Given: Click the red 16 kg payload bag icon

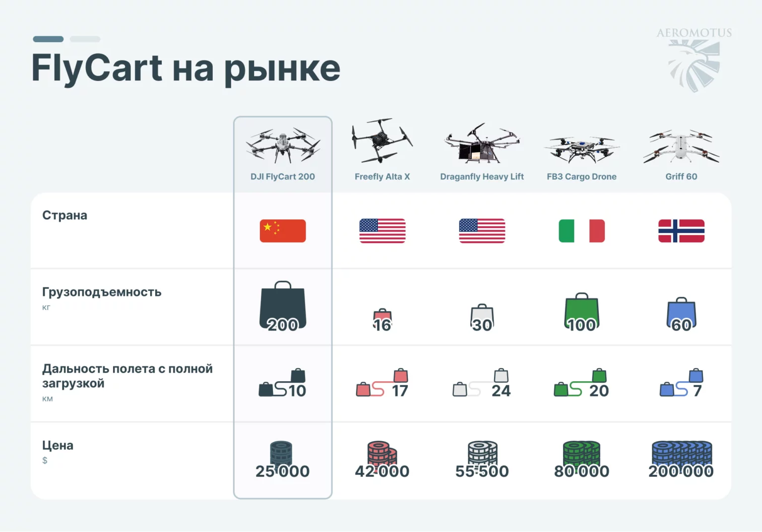Looking at the screenshot, I should 382,320.
